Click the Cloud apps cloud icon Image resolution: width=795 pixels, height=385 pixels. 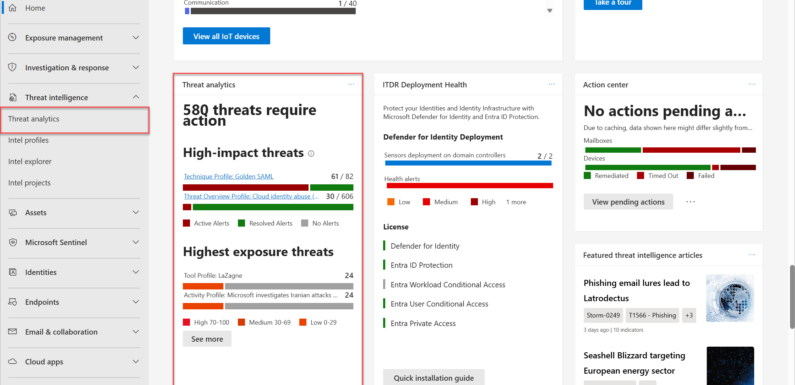[x=13, y=362]
